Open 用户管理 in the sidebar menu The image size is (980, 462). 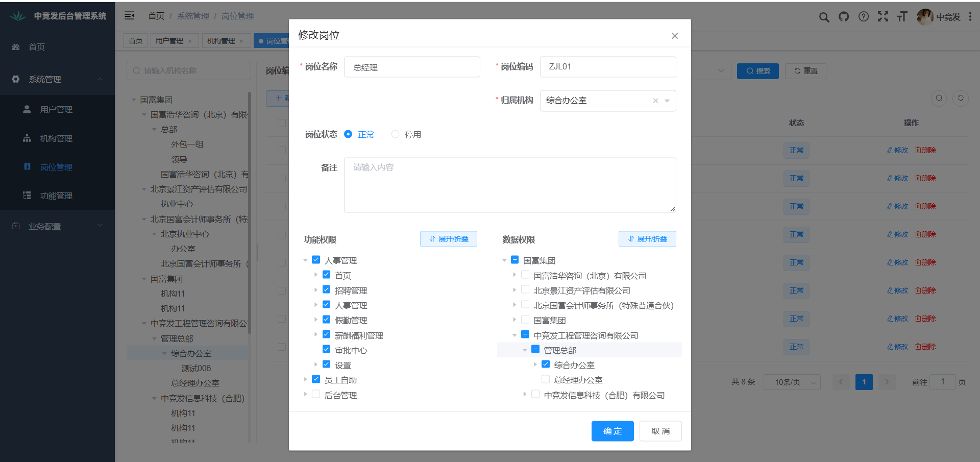point(56,109)
